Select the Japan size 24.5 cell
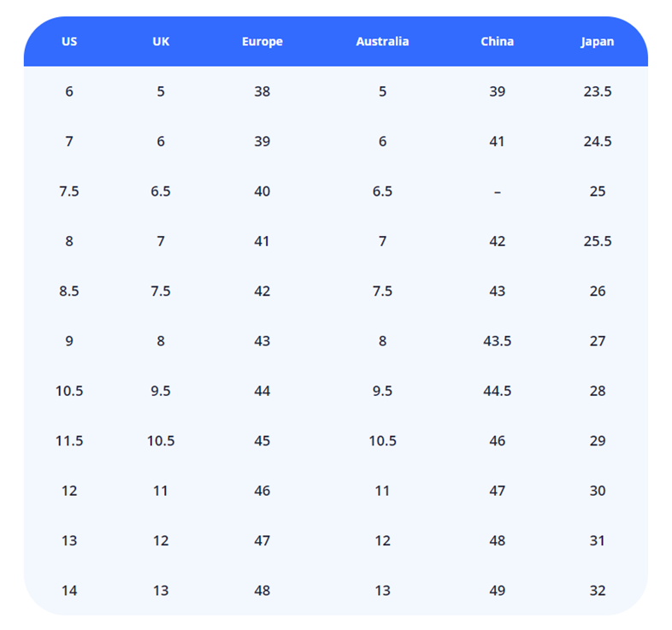Image resolution: width=672 pixels, height=630 pixels. (x=597, y=141)
